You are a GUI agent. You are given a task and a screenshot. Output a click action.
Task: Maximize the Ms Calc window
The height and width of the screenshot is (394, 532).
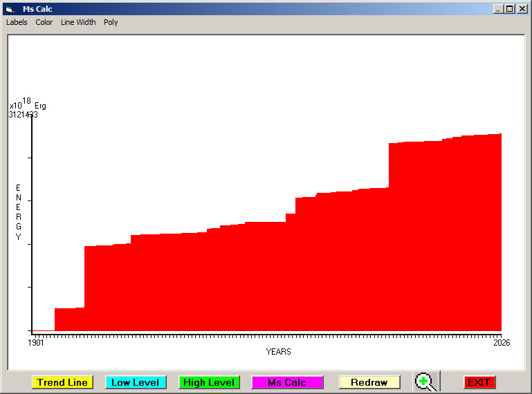coord(510,9)
